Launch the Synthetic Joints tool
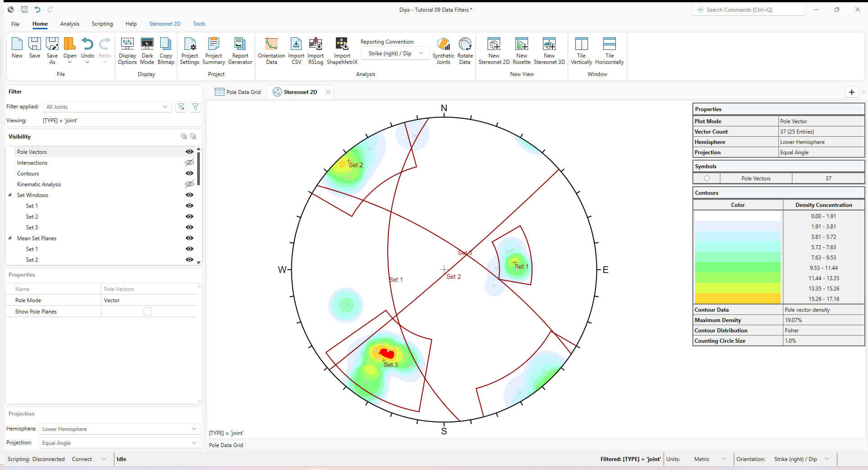The width and height of the screenshot is (868, 470). pos(443,49)
